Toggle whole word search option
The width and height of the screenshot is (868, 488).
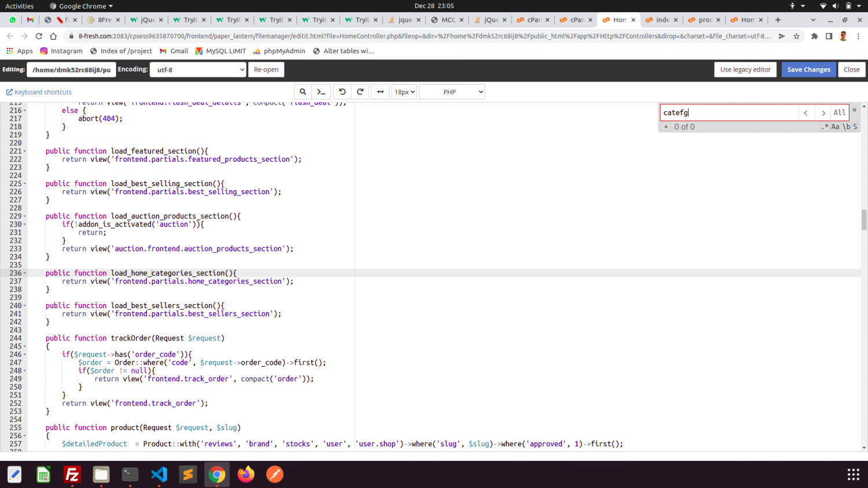pos(846,127)
